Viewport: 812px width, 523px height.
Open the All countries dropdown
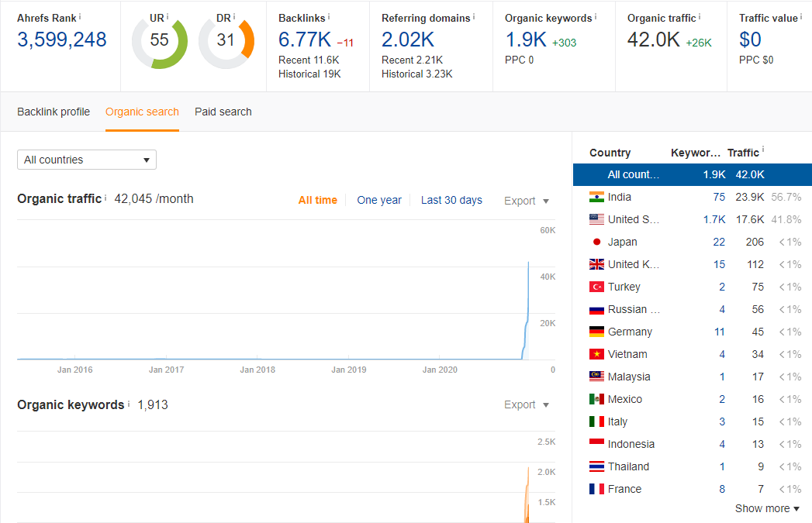click(x=86, y=159)
